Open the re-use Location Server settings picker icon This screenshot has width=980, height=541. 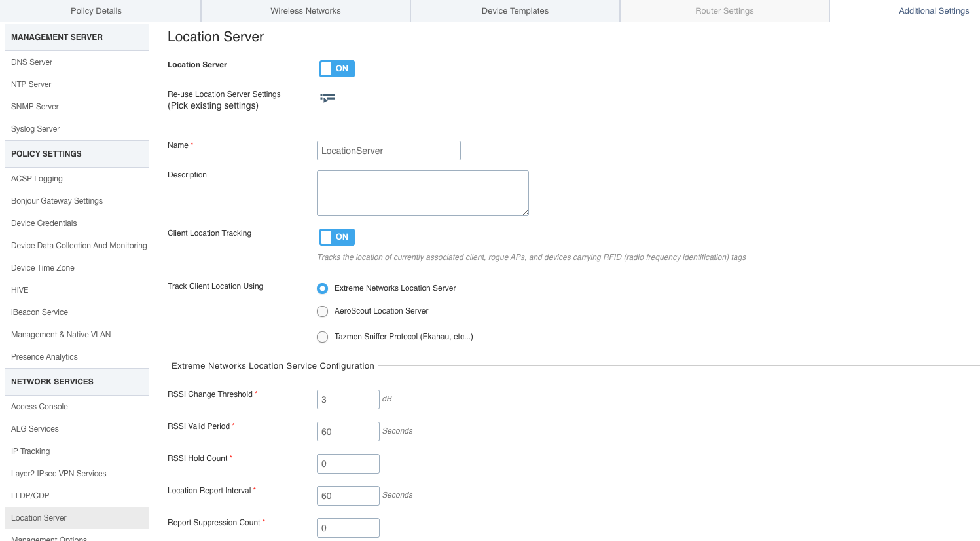click(x=328, y=98)
